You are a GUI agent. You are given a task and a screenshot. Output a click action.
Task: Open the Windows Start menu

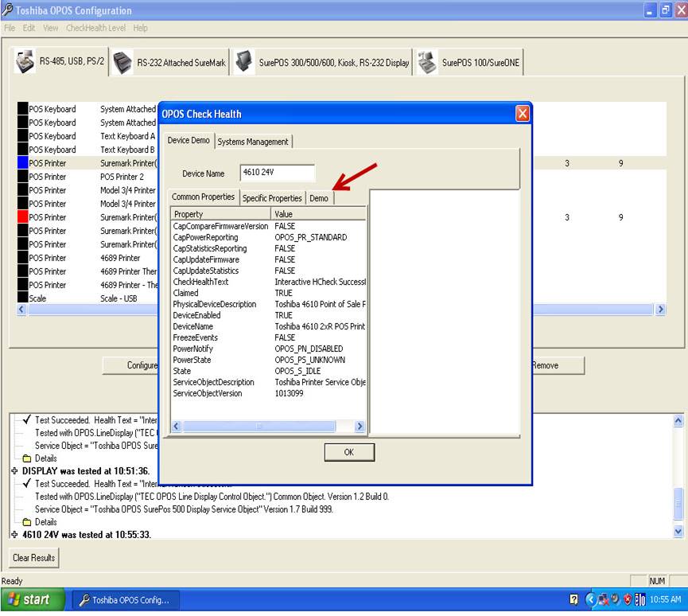point(29,600)
